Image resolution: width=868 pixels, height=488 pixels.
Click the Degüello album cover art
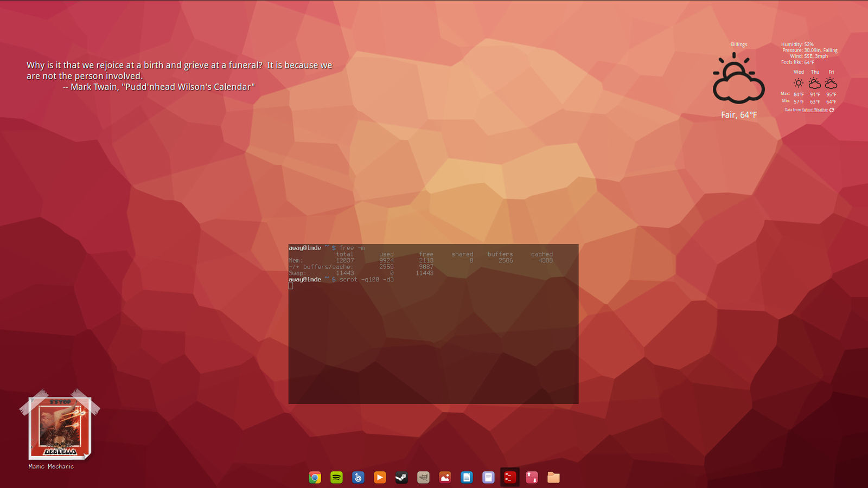click(x=60, y=428)
